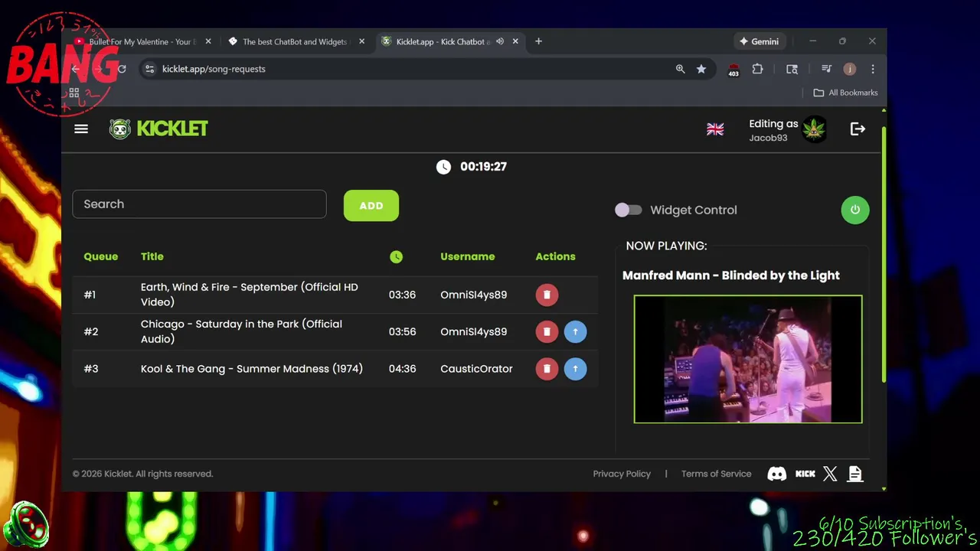Click the green ADD button
The height and width of the screenshot is (551, 980).
(371, 206)
